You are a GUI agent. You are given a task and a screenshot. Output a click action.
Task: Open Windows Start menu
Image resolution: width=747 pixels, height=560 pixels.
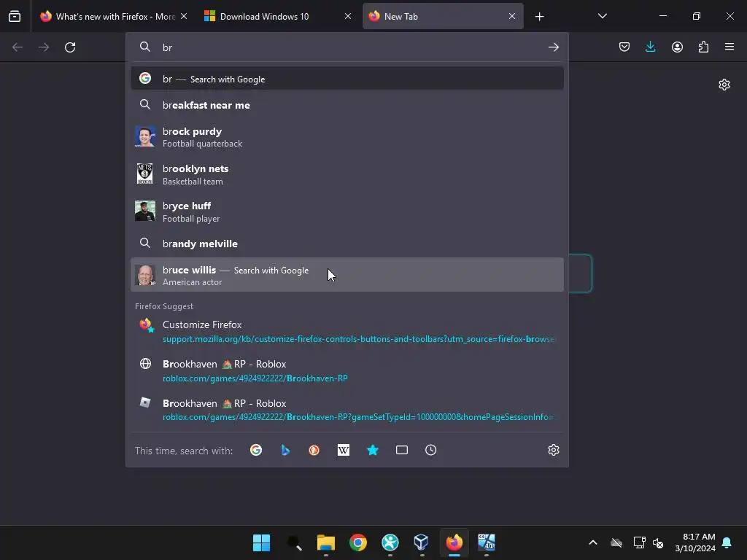(x=262, y=542)
